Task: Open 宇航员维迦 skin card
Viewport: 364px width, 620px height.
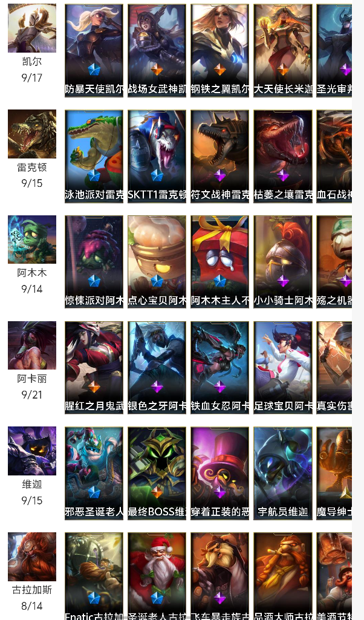Action: coord(282,473)
